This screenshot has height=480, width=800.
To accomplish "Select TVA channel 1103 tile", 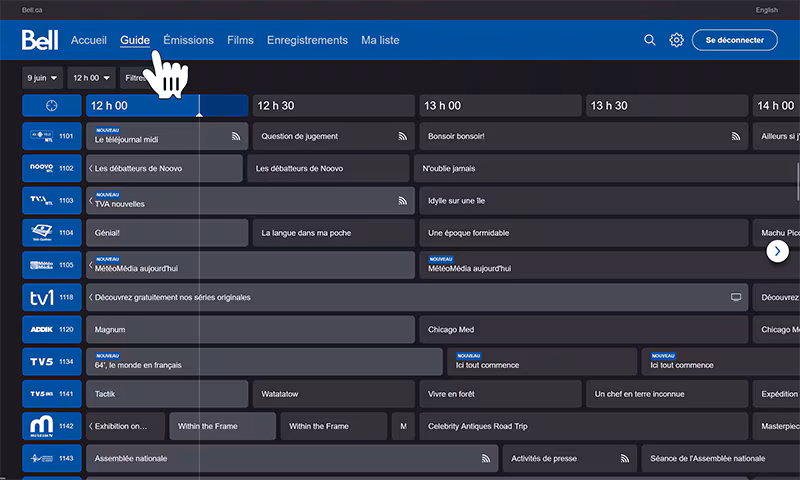I will coord(52,200).
